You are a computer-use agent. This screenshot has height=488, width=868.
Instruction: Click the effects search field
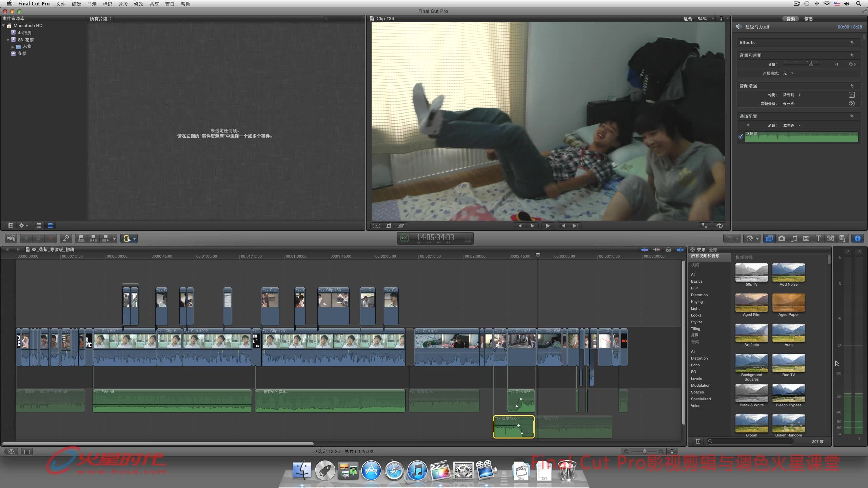751,441
